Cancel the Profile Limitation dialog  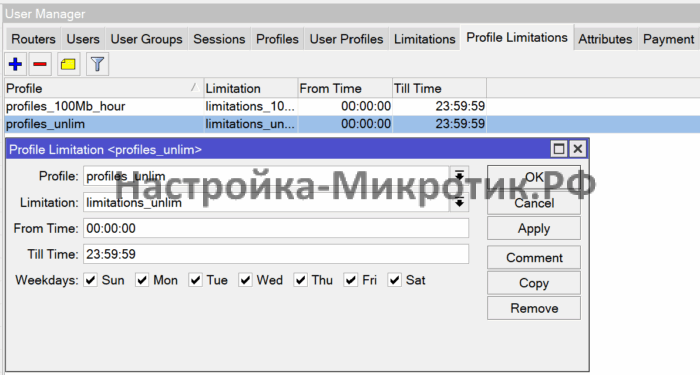click(534, 203)
